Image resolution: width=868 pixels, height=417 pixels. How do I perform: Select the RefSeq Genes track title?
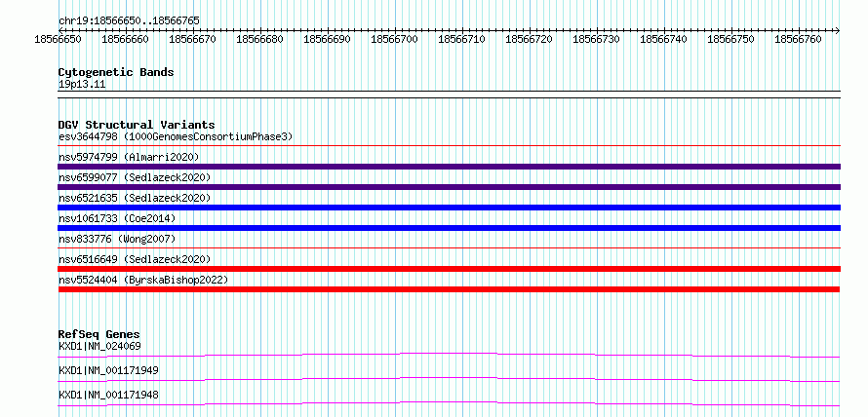coord(99,334)
